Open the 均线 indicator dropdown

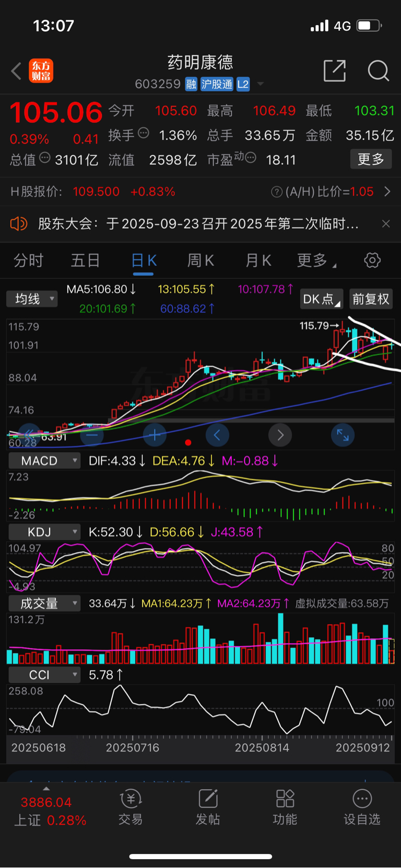[32, 299]
